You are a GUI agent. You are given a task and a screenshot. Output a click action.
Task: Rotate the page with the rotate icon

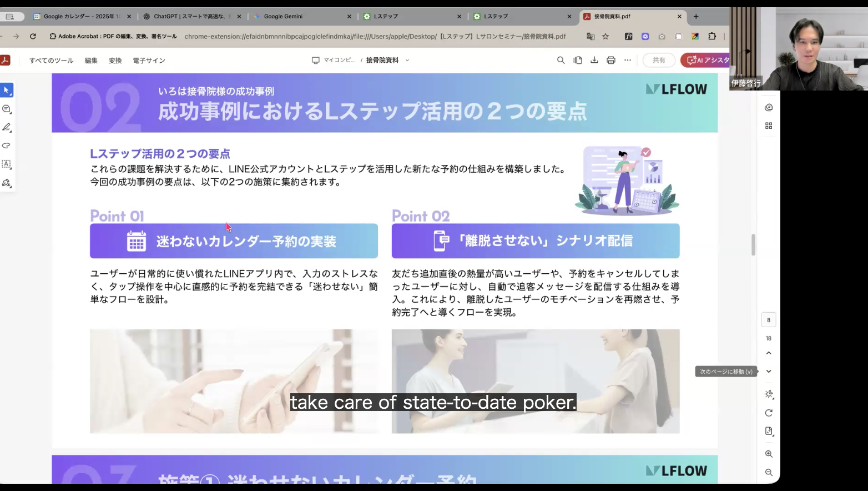point(769,413)
